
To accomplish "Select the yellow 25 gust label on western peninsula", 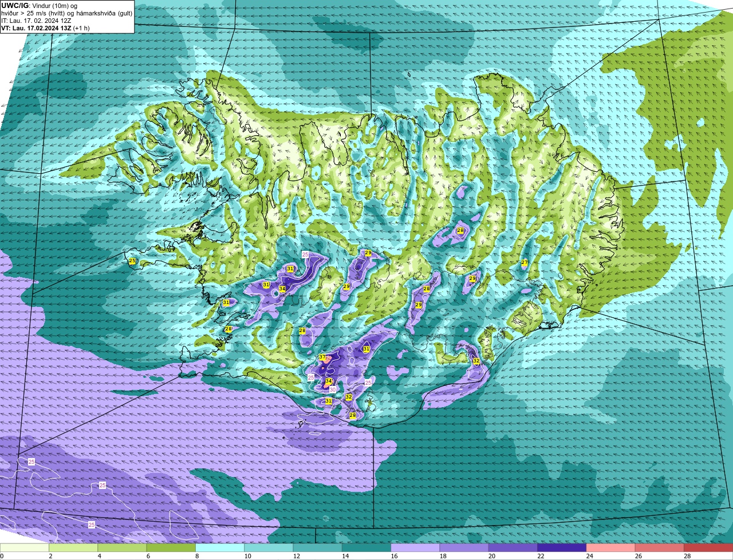I will [132, 261].
